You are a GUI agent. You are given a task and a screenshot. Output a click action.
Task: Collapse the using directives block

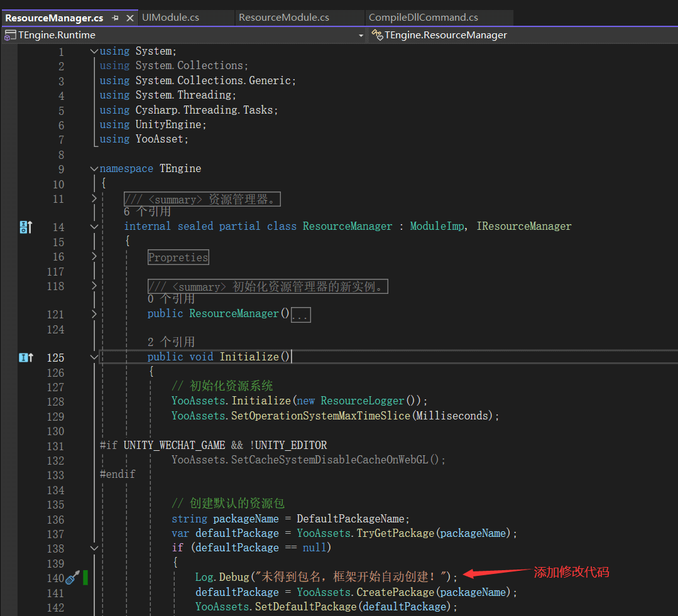pos(94,51)
